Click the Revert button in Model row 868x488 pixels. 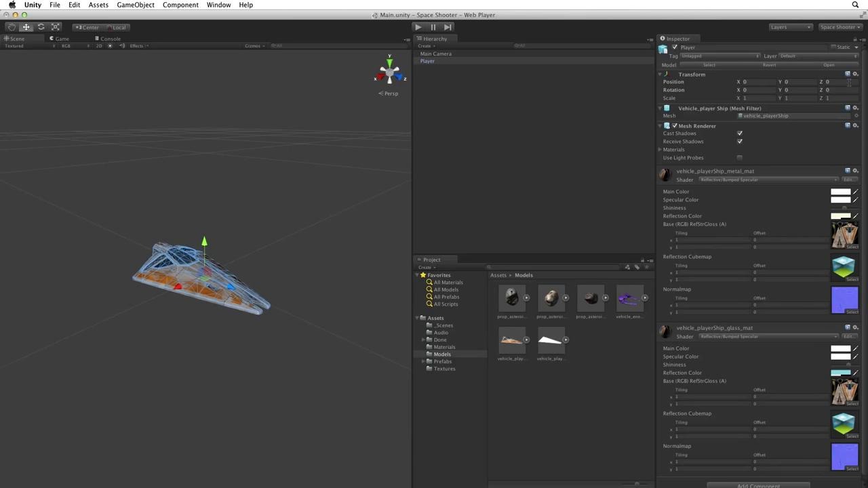pos(769,65)
